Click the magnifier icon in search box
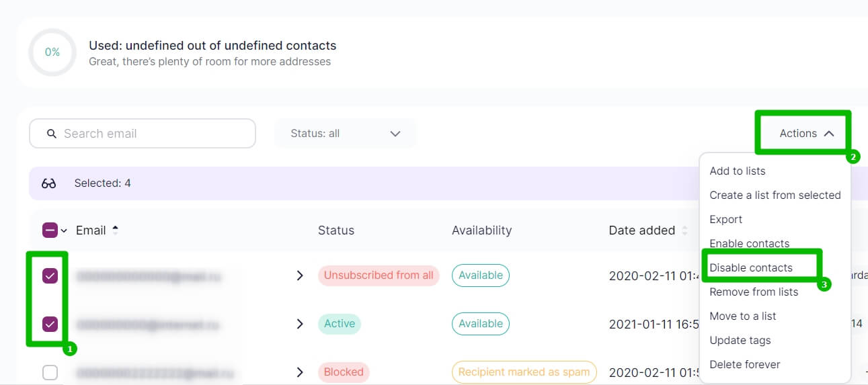 tap(52, 134)
